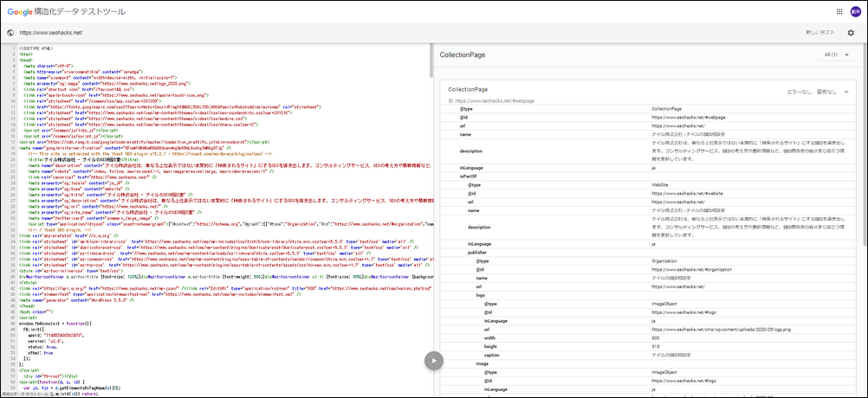The width and height of the screenshot is (868, 398).
Task: Open the https://www.seohacks.net/#website value
Action: point(687,193)
